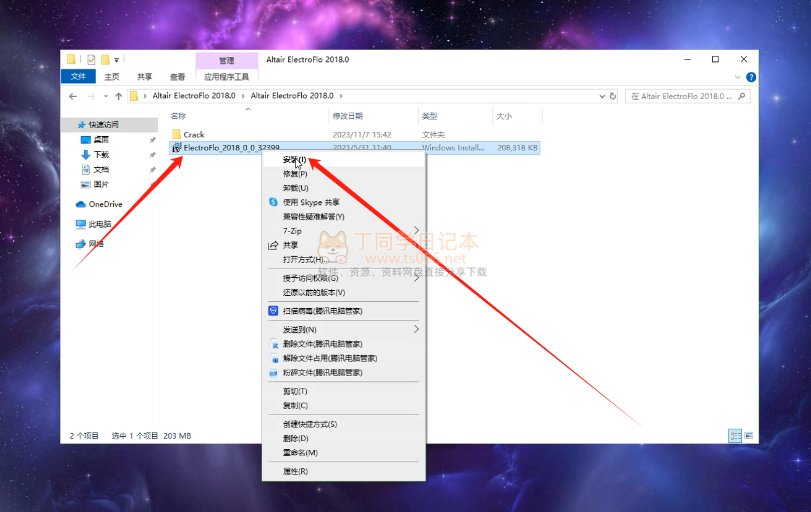The image size is (811, 512).
Task: Click the Properties checkmark icon in title bar
Action: point(91,60)
